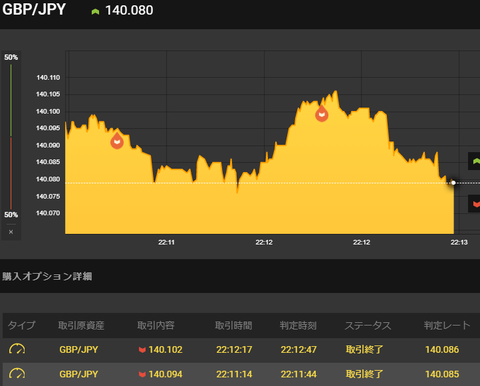The image size is (480, 386).
Task: Click GBP/JPY in the 22:11:14 trade row
Action: [79, 374]
